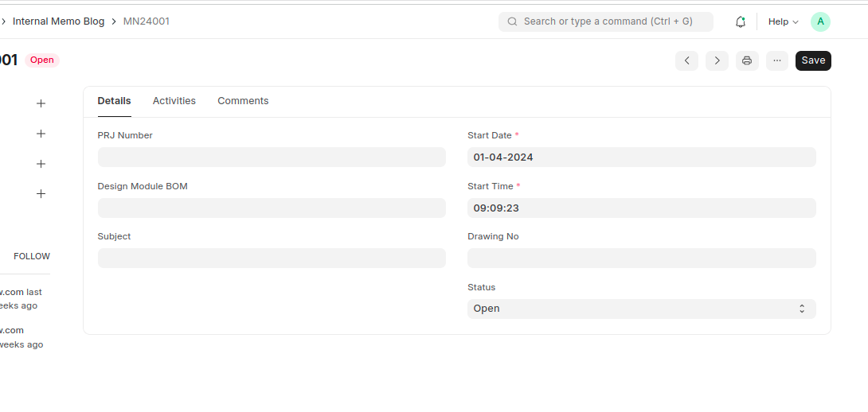The image size is (868, 412).
Task: Go to previous document with left chevron
Action: (686, 60)
